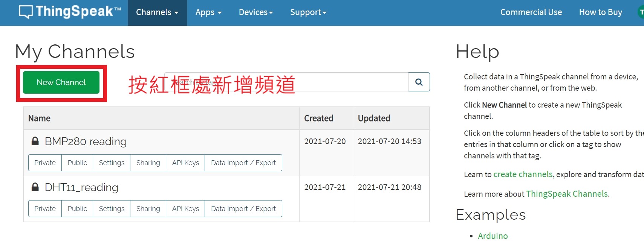Open the BMP280 reading channel

point(86,141)
